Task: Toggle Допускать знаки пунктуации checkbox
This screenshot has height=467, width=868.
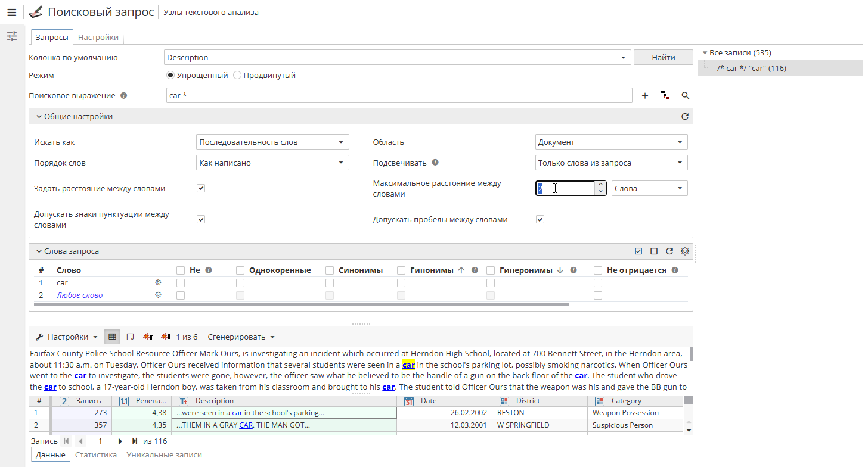Action: pyautogui.click(x=201, y=219)
